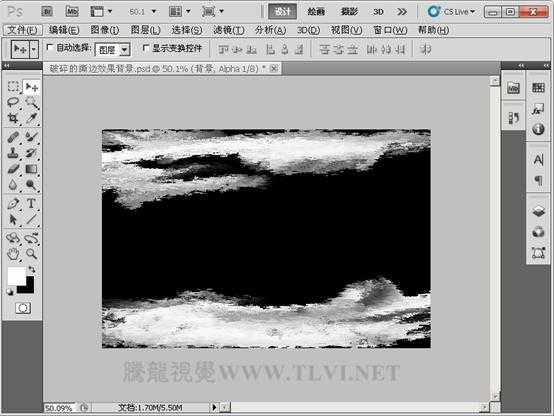Reset default foreground and background colors

tap(10, 292)
